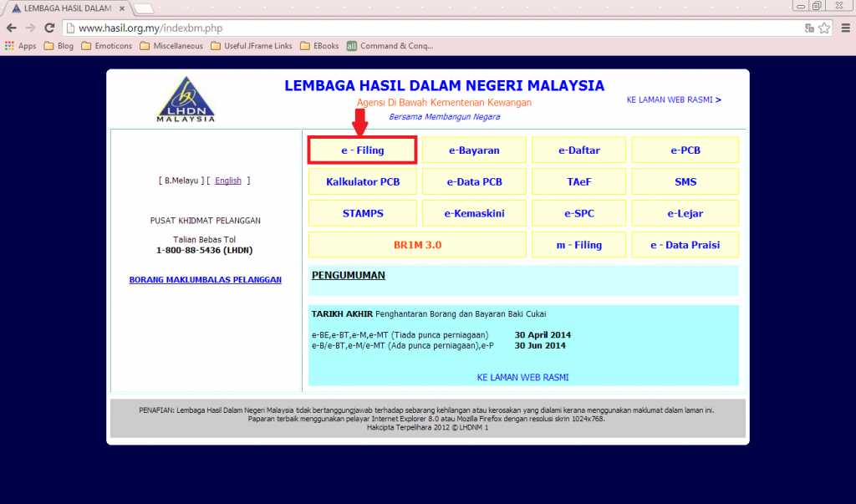
Task: Click the PENGUMUMAN heading
Action: click(349, 275)
